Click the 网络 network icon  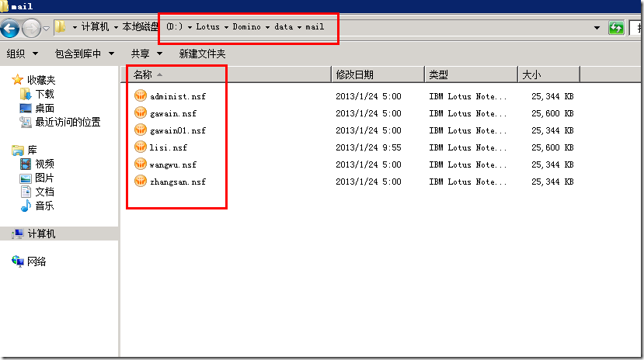pyautogui.click(x=18, y=261)
